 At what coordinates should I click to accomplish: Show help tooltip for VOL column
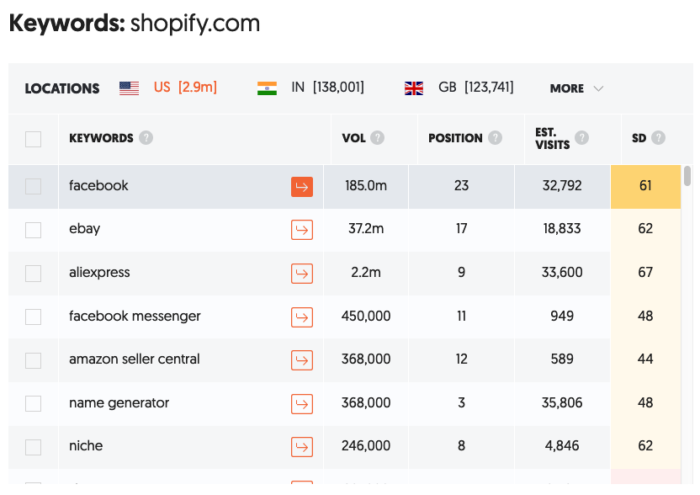tap(377, 138)
